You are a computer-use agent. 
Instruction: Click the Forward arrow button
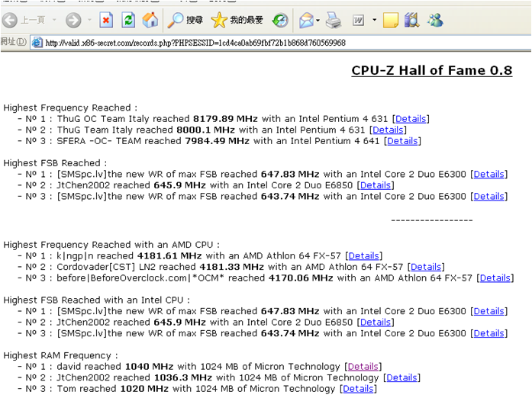click(x=73, y=20)
